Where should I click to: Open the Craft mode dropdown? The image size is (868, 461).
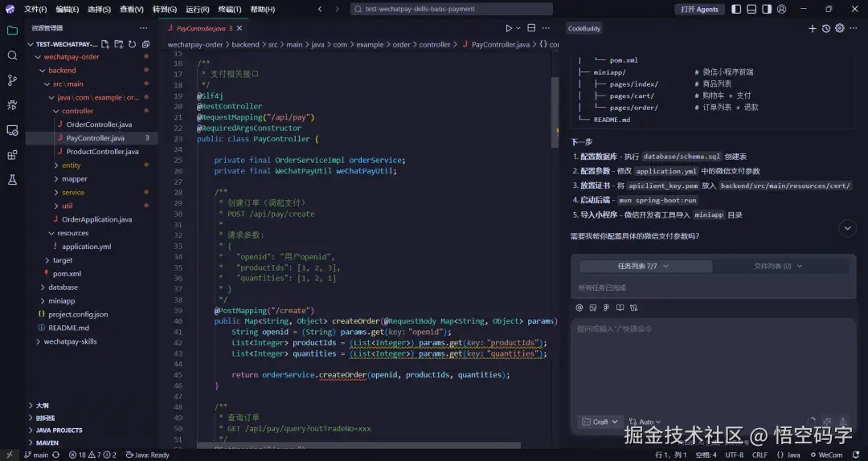600,422
